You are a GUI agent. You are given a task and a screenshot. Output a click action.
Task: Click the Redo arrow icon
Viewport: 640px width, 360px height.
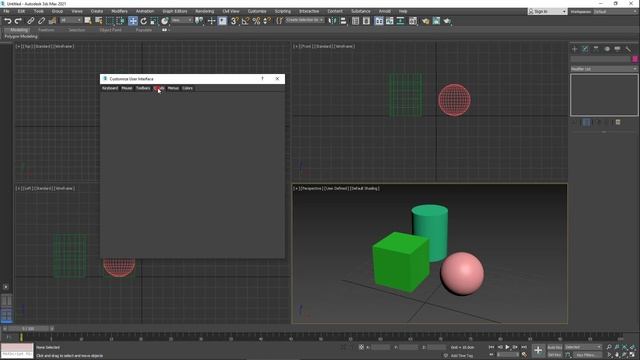[x=18, y=21]
